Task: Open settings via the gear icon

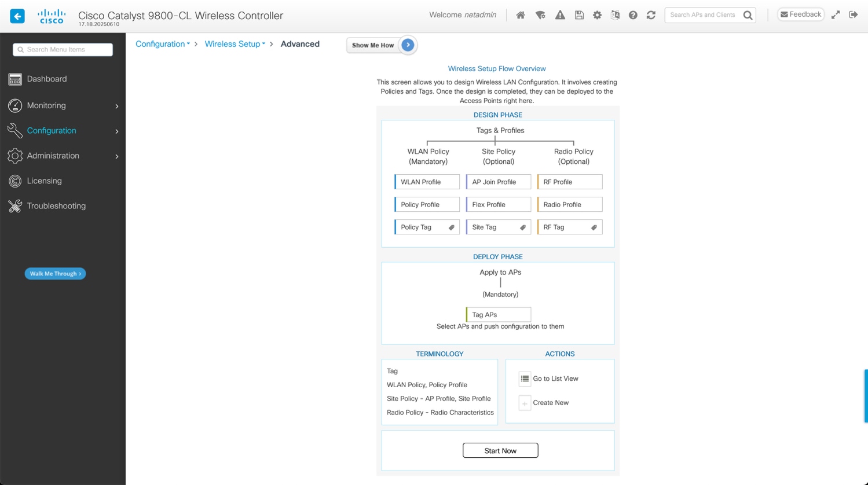Action: pos(597,14)
